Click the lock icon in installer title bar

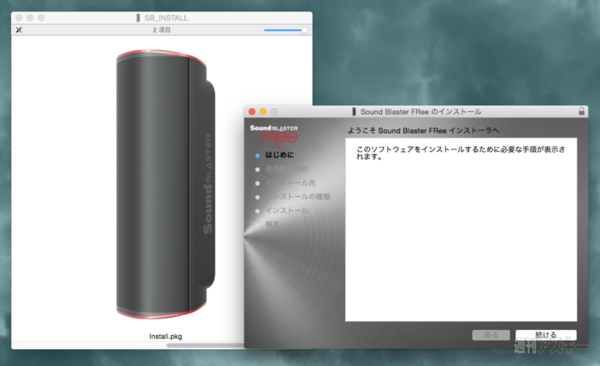(581, 111)
